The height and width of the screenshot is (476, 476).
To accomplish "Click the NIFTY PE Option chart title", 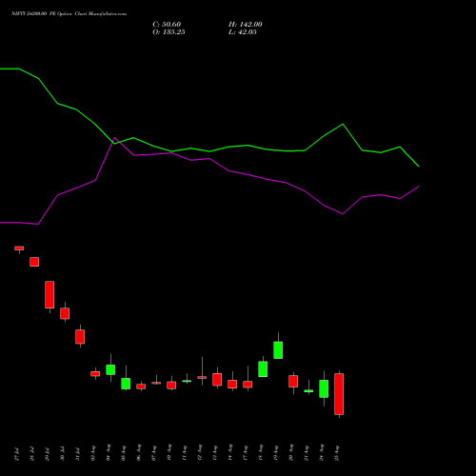I will tap(69, 13).
